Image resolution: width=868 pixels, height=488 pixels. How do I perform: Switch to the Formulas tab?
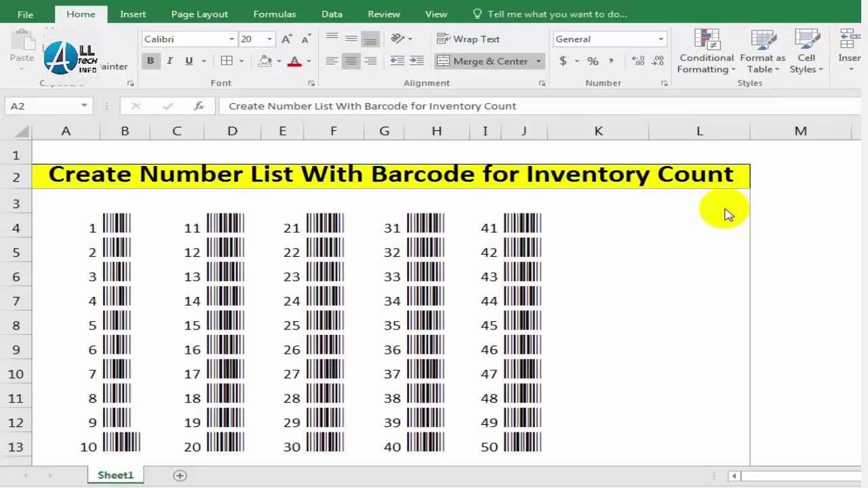pyautogui.click(x=275, y=14)
